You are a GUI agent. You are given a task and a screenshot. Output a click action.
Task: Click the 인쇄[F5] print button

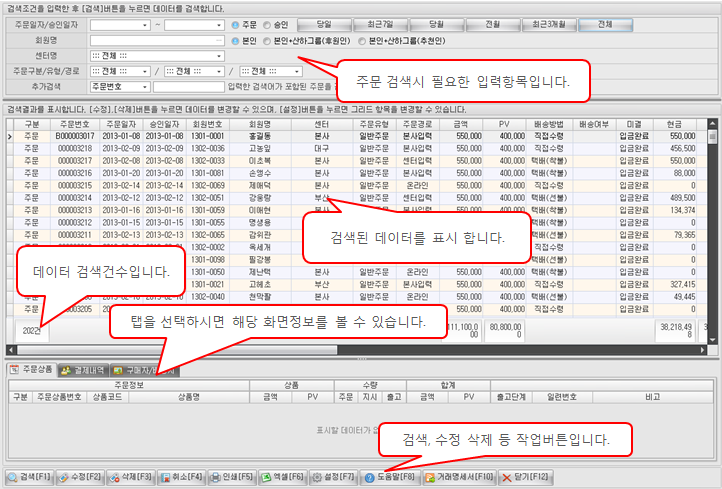[x=232, y=477]
